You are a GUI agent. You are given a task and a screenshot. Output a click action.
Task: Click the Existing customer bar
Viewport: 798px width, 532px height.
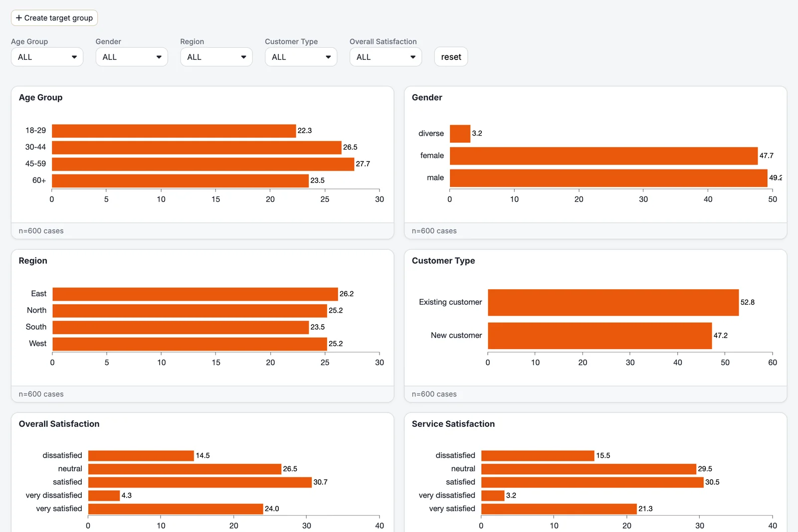(x=613, y=302)
